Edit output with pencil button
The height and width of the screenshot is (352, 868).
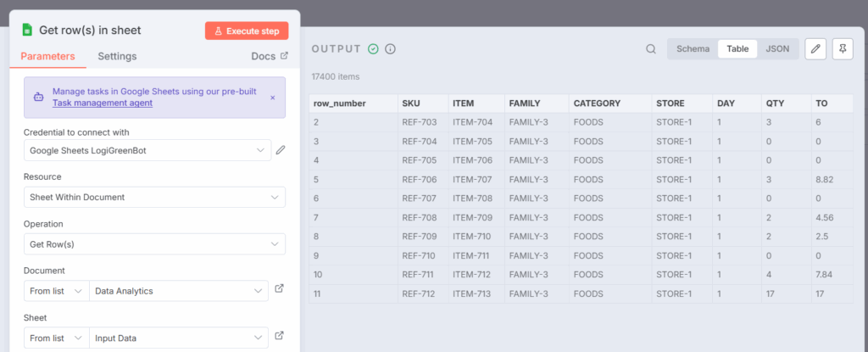tap(815, 49)
